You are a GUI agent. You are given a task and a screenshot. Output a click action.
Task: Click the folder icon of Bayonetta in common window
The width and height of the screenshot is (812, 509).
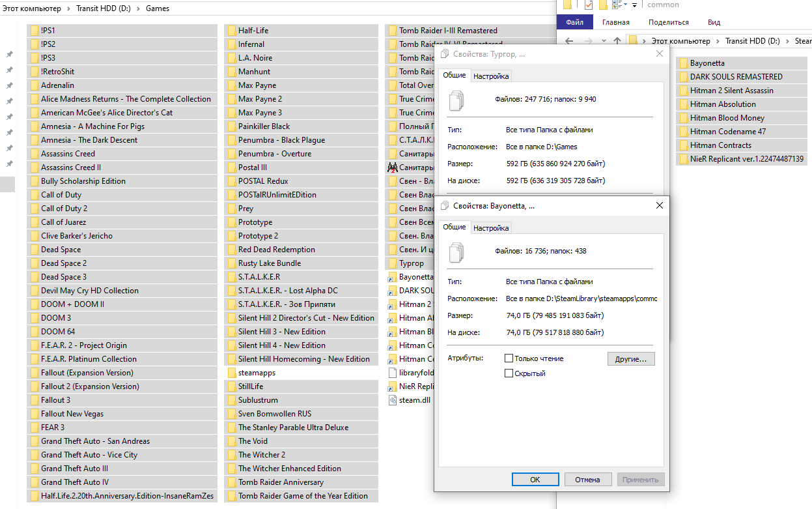(x=683, y=63)
